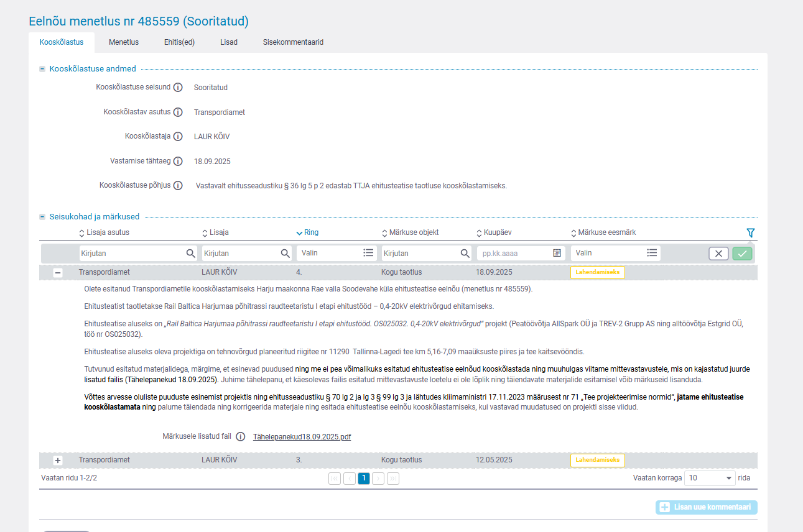Open Tähelepanekud18.09.2025.pdf file link
Viewport: 803px width, 532px height.
coord(302,437)
